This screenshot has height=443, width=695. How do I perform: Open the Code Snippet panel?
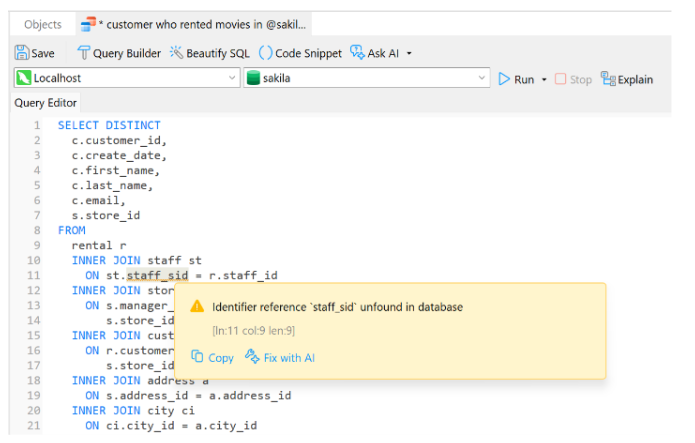click(300, 53)
